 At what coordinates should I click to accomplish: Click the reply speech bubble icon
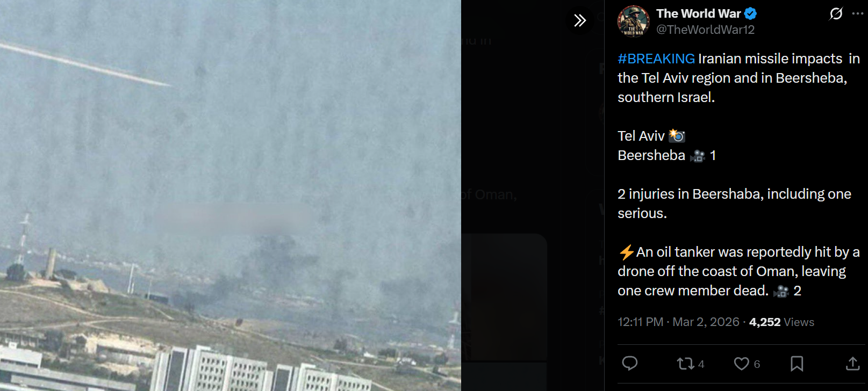(x=629, y=364)
